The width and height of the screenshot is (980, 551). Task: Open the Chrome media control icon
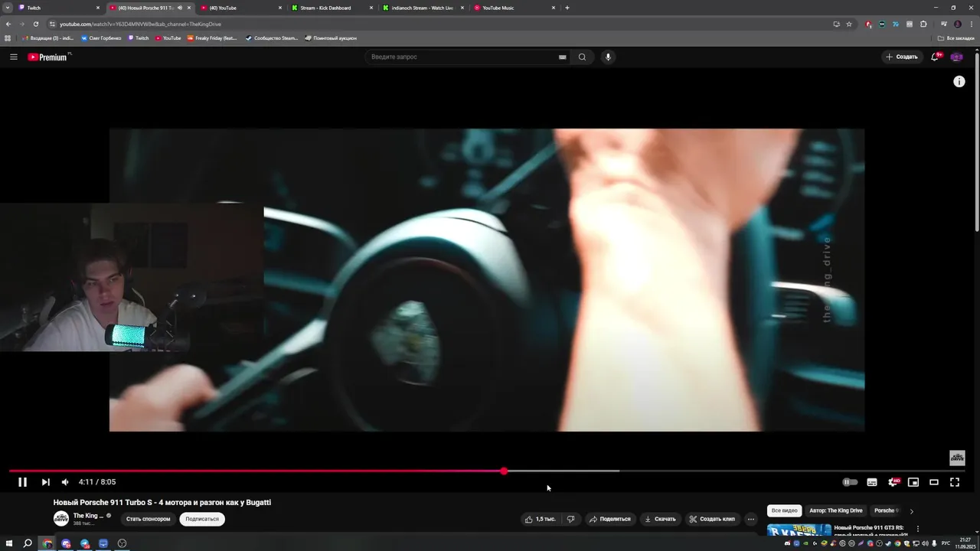coord(944,24)
